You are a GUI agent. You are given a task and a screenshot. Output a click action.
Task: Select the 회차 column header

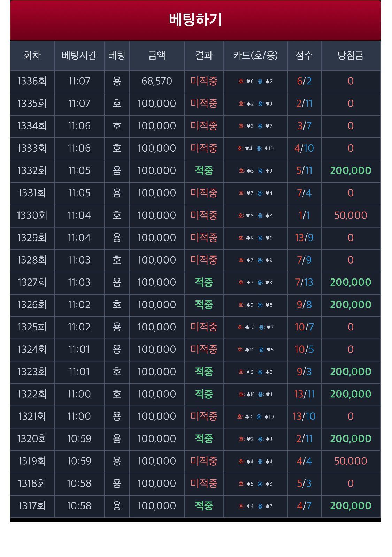point(32,56)
